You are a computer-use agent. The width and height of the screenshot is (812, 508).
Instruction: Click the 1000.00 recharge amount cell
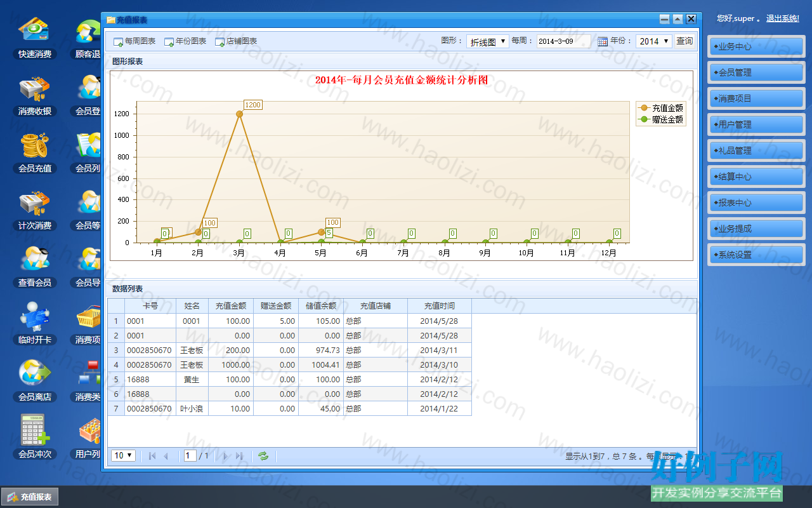[x=231, y=364]
